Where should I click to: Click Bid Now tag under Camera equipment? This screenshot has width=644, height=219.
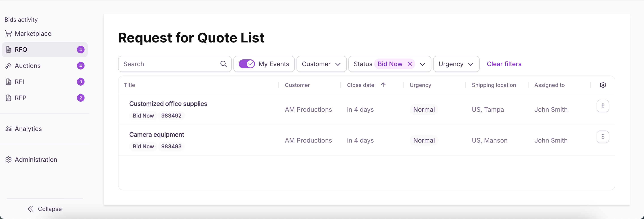tap(143, 146)
